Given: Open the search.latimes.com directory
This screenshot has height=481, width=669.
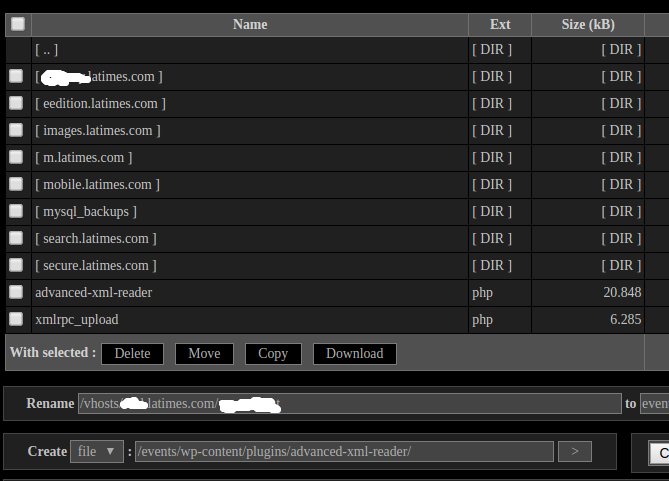Looking at the screenshot, I should tap(96, 239).
